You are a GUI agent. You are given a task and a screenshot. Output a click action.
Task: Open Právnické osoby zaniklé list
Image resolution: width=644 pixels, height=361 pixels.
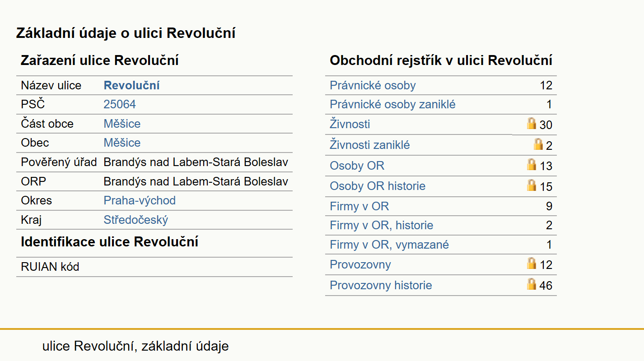click(x=392, y=105)
